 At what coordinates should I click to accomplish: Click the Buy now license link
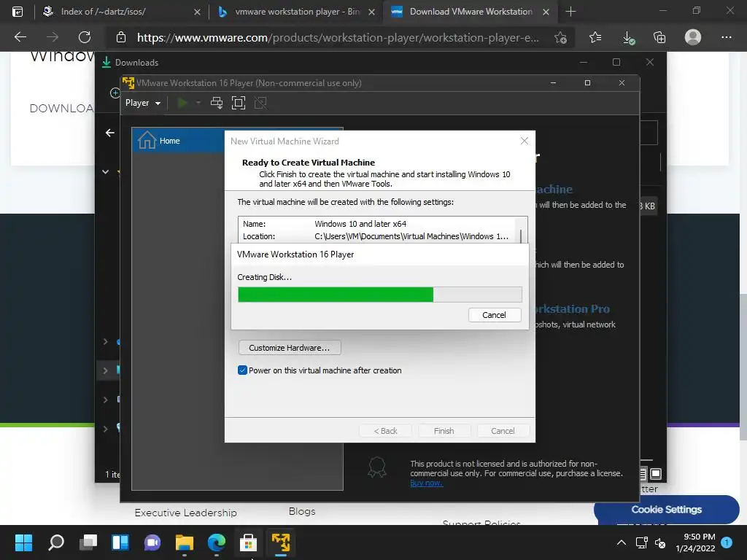pos(426,483)
